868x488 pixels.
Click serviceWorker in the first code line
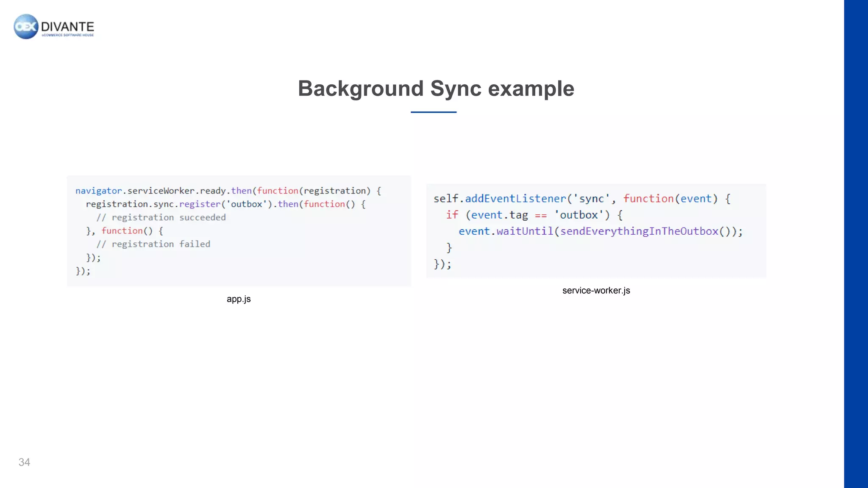(161, 191)
